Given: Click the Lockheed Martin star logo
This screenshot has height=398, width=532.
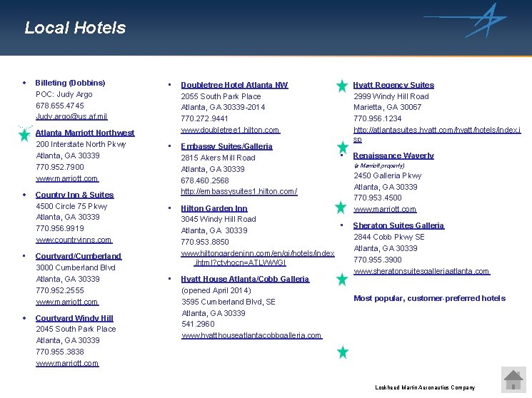Looking at the screenshot, I should coord(466,21).
